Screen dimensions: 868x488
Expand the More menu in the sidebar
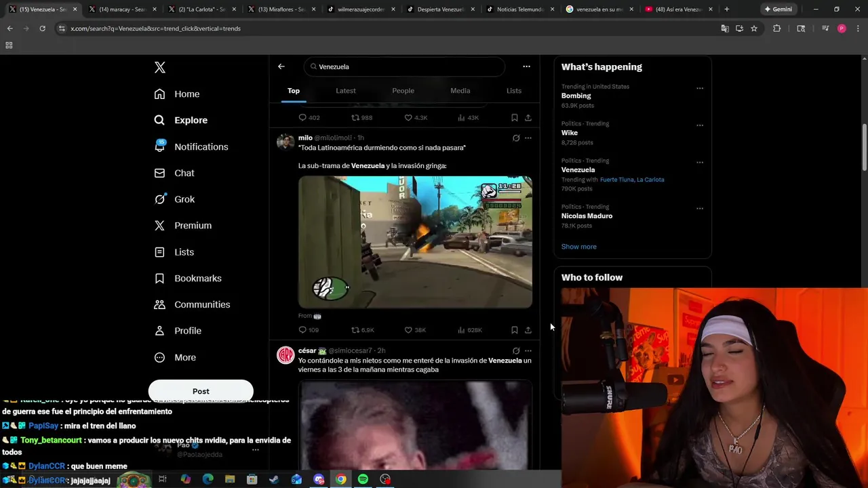175,357
